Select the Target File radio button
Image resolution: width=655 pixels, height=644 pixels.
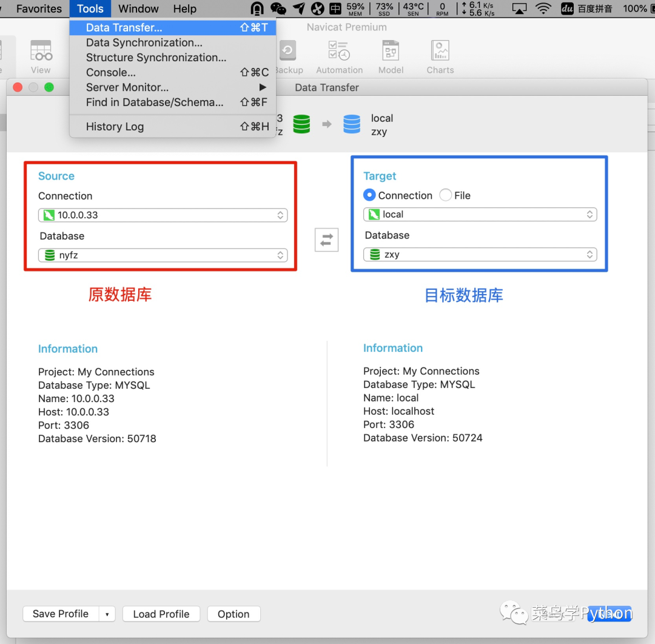445,195
